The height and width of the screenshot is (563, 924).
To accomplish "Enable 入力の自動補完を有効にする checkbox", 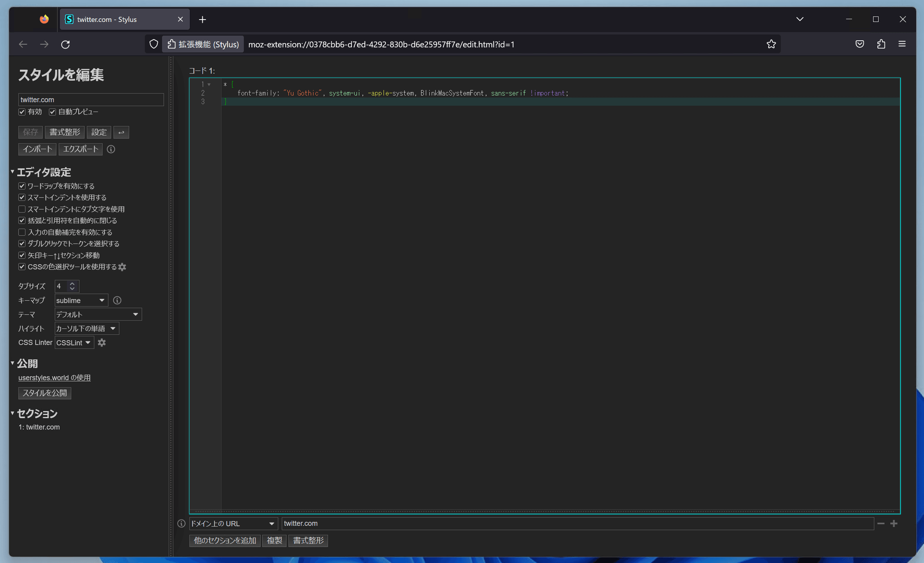I will [x=22, y=232].
